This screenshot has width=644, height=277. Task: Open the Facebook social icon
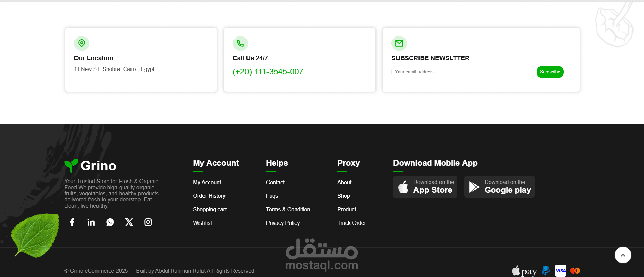click(x=72, y=222)
